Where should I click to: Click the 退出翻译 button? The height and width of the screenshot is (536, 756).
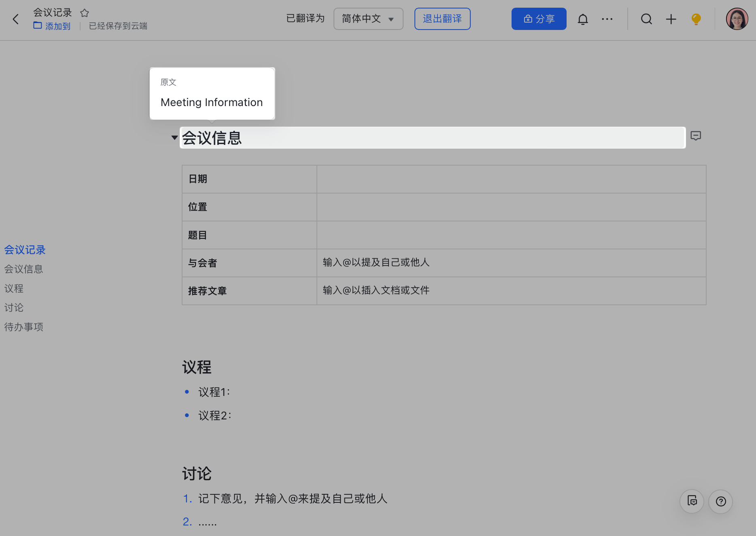pyautogui.click(x=442, y=19)
